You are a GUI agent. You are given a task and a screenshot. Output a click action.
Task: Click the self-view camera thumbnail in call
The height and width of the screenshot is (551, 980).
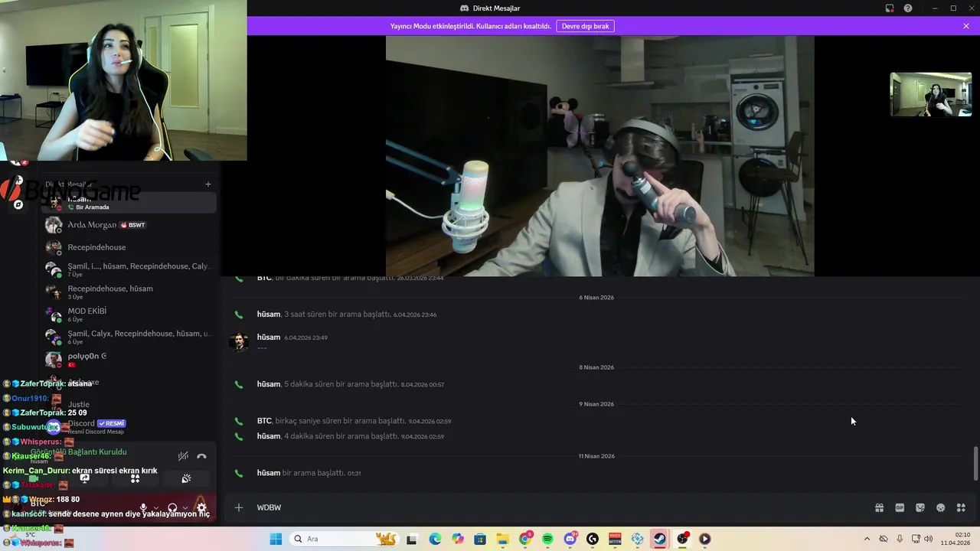pyautogui.click(x=930, y=94)
